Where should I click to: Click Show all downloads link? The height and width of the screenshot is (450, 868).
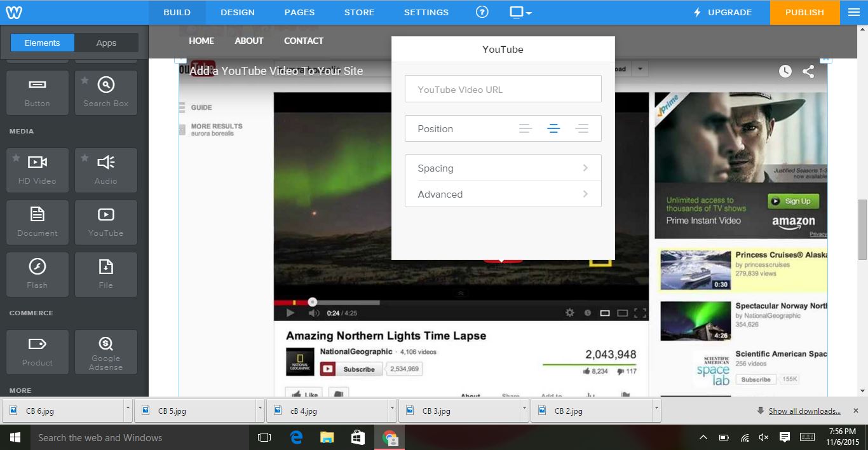pyautogui.click(x=804, y=411)
